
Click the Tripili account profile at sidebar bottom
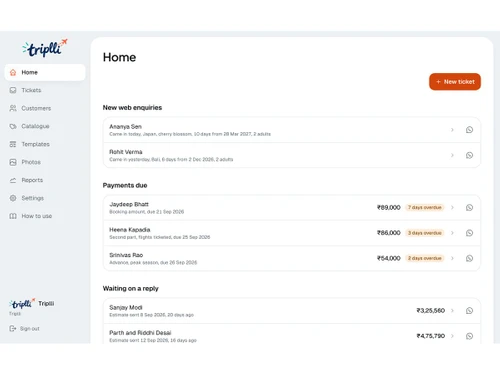click(32, 307)
